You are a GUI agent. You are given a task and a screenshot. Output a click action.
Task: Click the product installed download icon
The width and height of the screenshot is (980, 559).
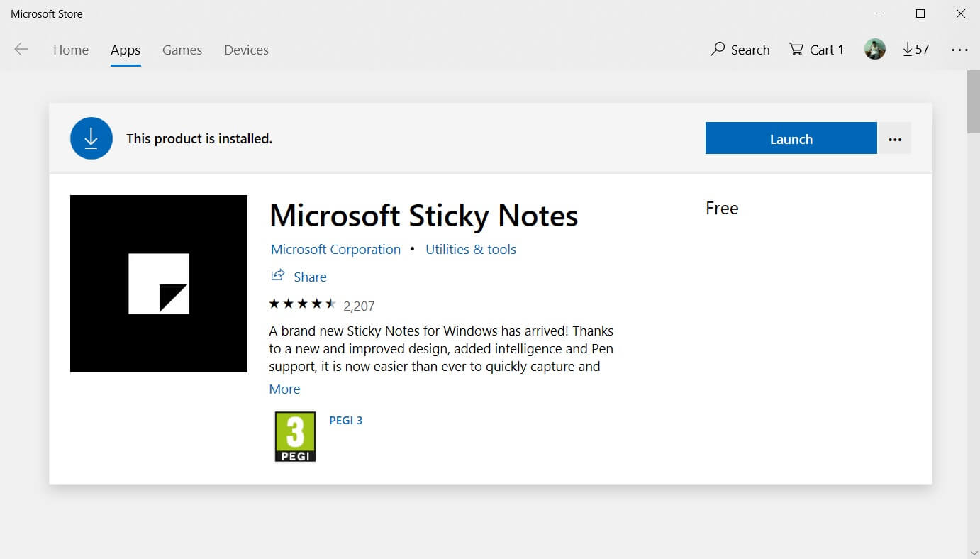(91, 138)
